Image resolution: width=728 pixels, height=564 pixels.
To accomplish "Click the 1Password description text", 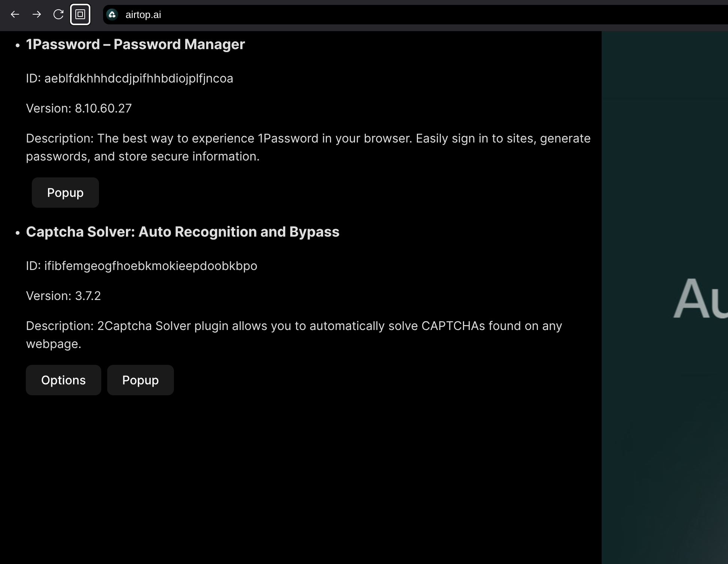I will click(307, 147).
